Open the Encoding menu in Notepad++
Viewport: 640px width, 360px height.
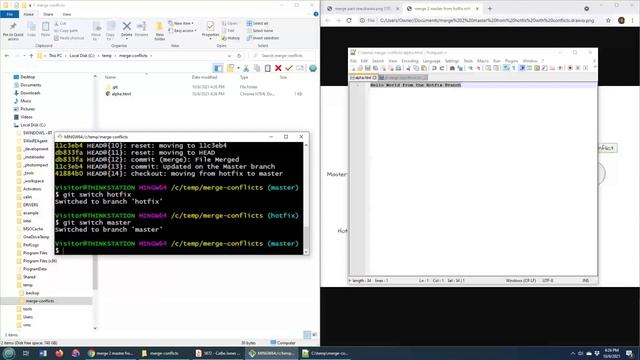(410, 61)
